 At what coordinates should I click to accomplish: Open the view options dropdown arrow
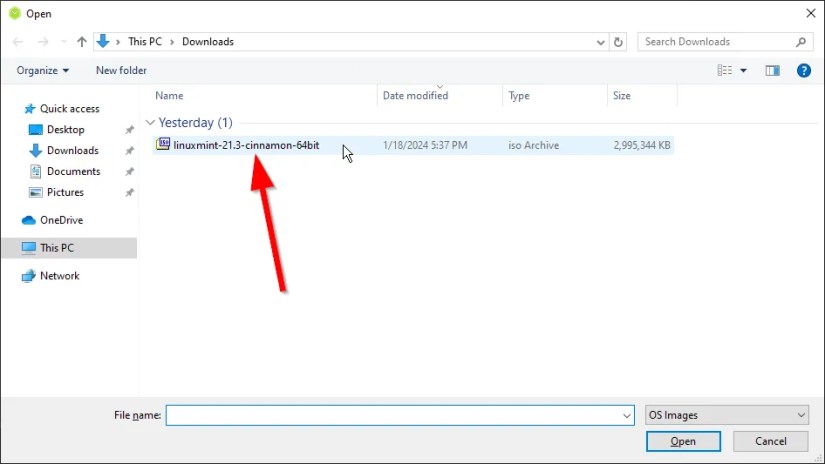point(743,70)
